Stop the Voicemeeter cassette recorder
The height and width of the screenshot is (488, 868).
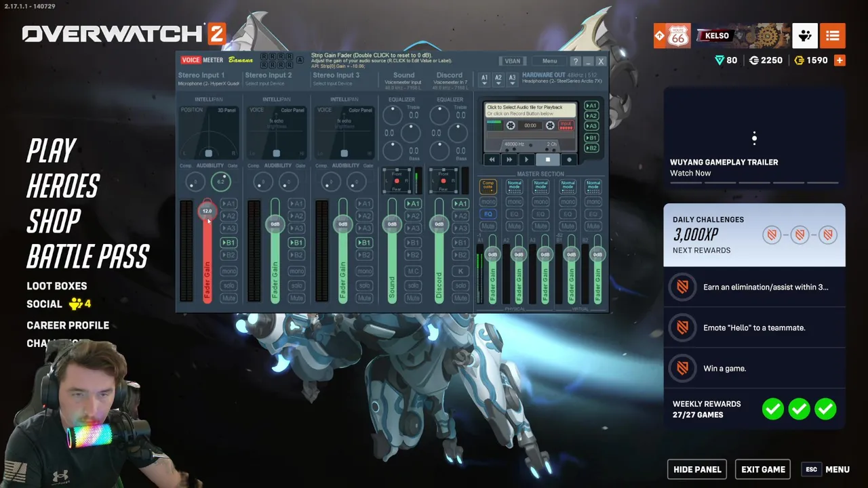[x=548, y=160]
